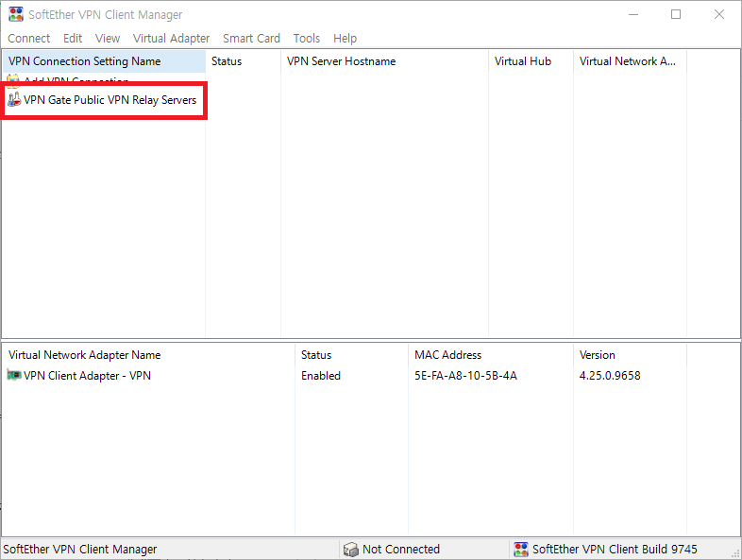The height and width of the screenshot is (560, 742).
Task: Click the window resize grip in status bar
Action: [735, 553]
